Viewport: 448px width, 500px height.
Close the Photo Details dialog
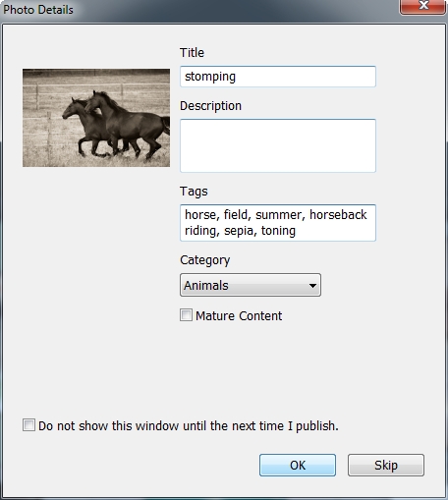pyautogui.click(x=423, y=6)
